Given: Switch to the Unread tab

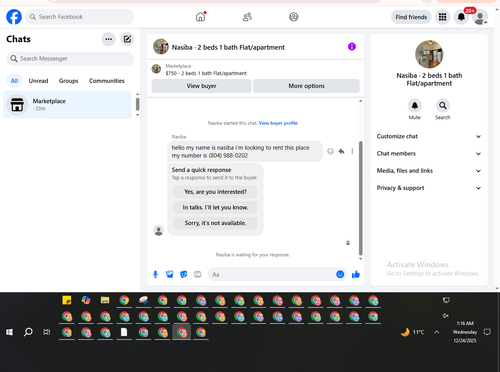Looking at the screenshot, I should click(x=38, y=81).
